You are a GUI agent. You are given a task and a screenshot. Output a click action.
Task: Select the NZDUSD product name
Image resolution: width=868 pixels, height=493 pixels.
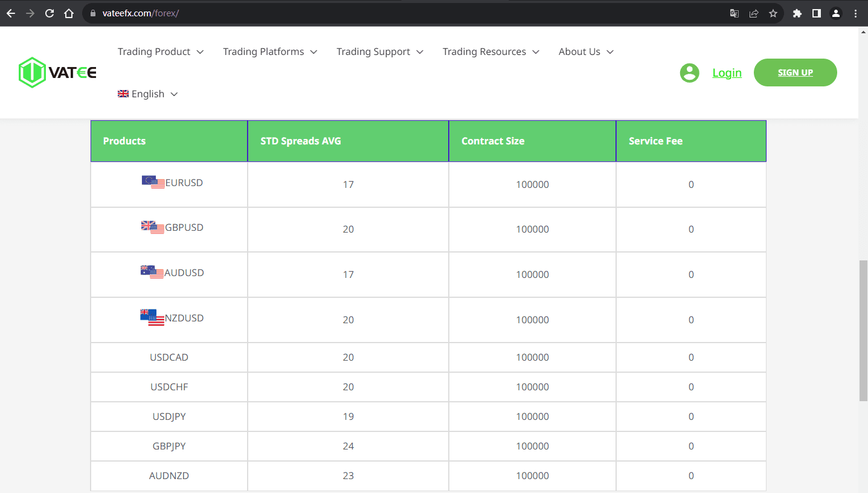click(x=184, y=318)
